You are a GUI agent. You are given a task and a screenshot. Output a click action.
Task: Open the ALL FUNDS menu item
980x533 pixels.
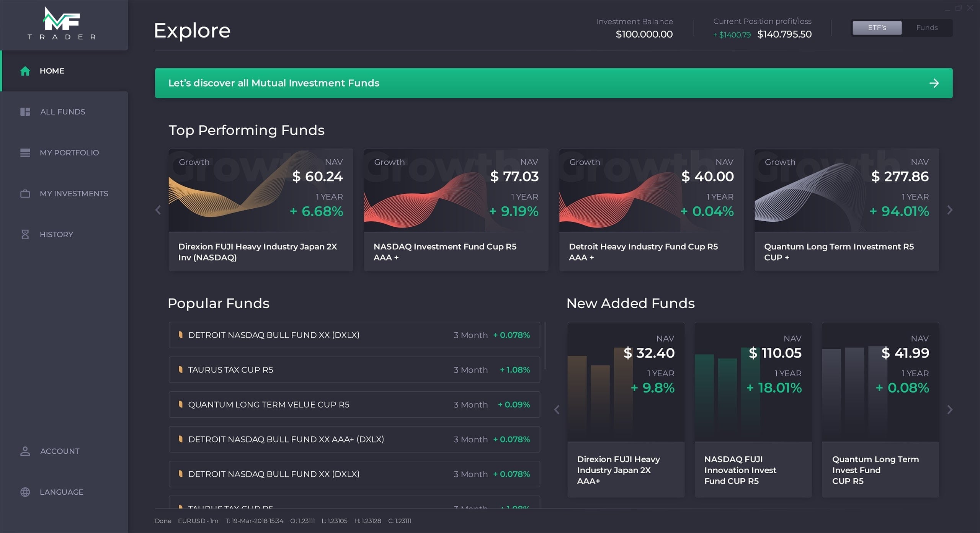64,112
